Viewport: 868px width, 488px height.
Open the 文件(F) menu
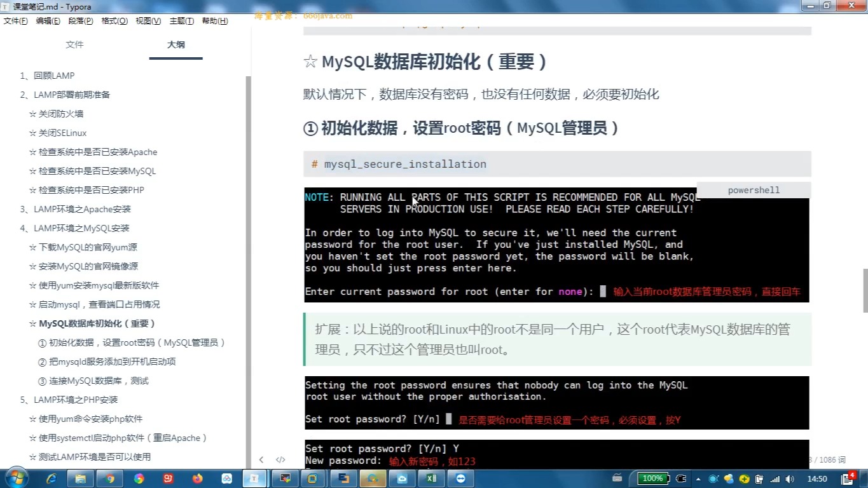click(15, 21)
